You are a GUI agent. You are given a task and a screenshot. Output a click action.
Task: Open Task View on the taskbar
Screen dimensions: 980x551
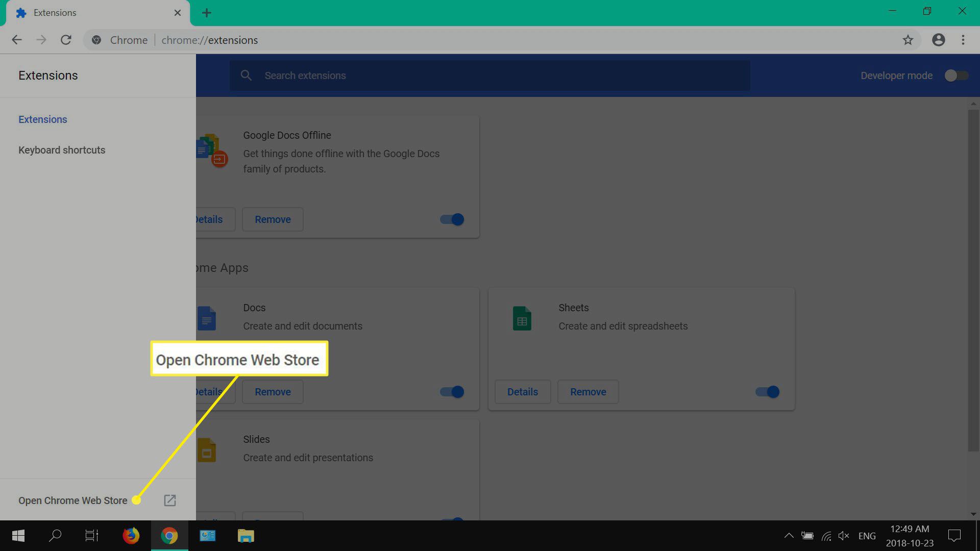pos(92,536)
